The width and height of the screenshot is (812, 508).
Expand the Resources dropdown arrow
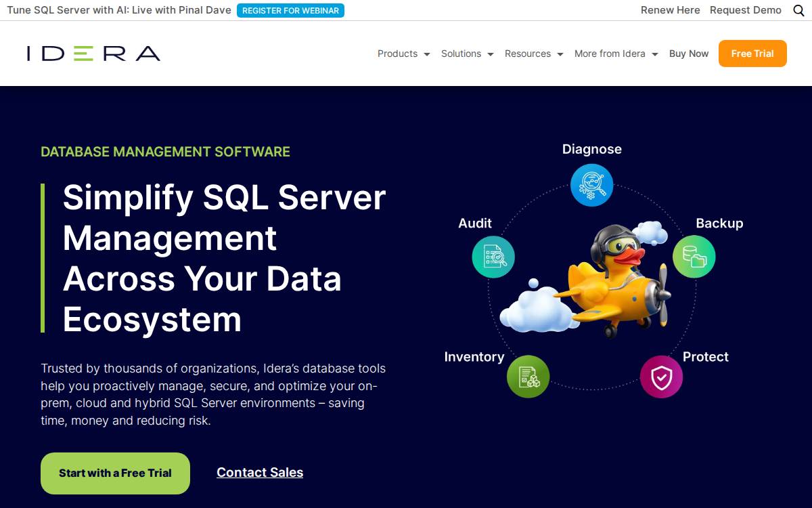(560, 54)
